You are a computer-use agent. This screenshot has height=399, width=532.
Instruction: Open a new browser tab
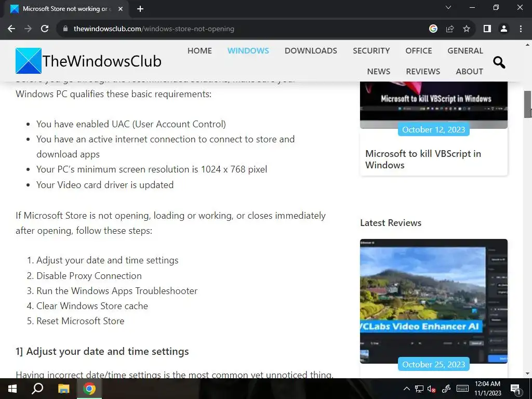coord(140,9)
